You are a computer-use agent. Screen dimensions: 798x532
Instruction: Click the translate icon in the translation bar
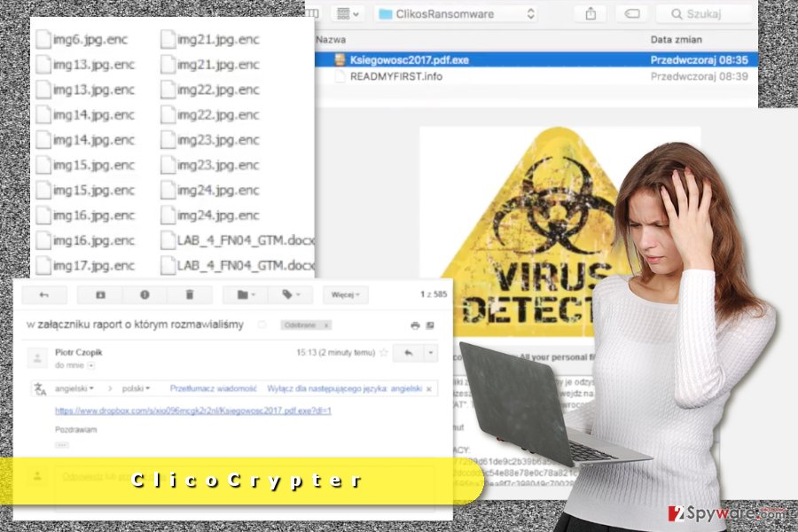[x=40, y=389]
